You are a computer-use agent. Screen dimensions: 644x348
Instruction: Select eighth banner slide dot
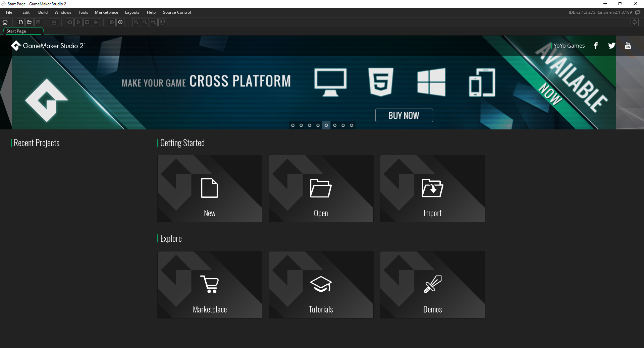click(x=352, y=125)
